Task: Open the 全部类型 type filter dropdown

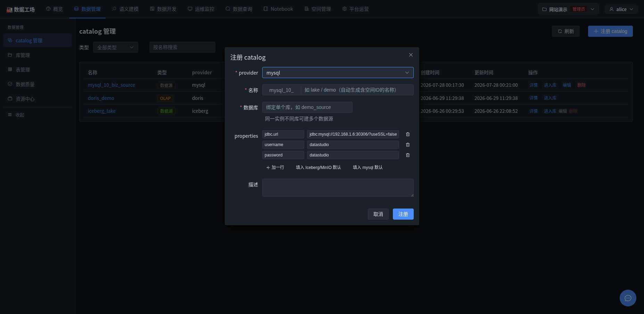Action: (116, 47)
